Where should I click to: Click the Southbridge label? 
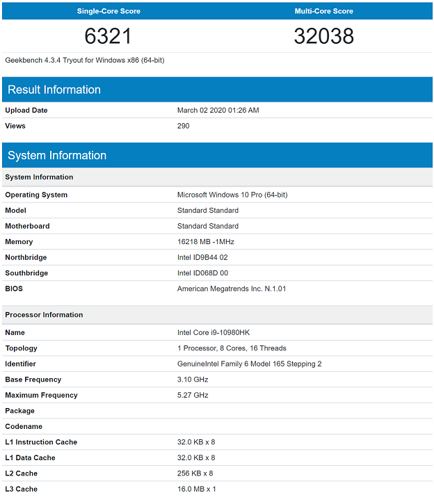[26, 273]
